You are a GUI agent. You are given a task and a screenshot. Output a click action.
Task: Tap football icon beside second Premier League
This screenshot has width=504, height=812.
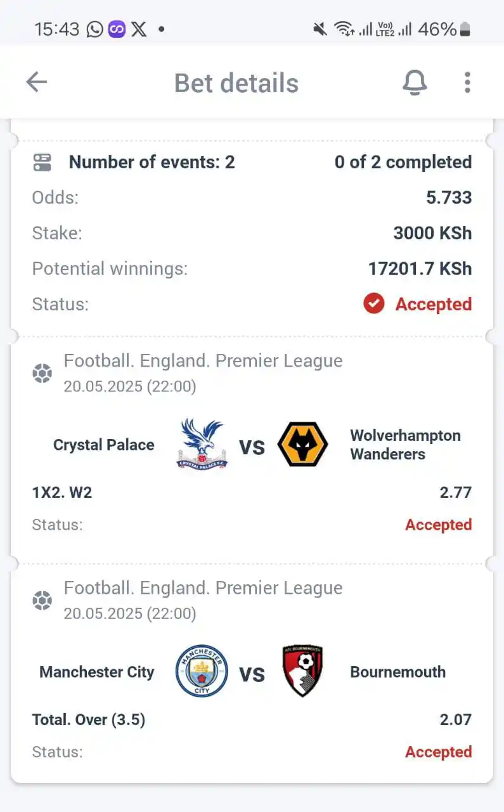(42, 600)
